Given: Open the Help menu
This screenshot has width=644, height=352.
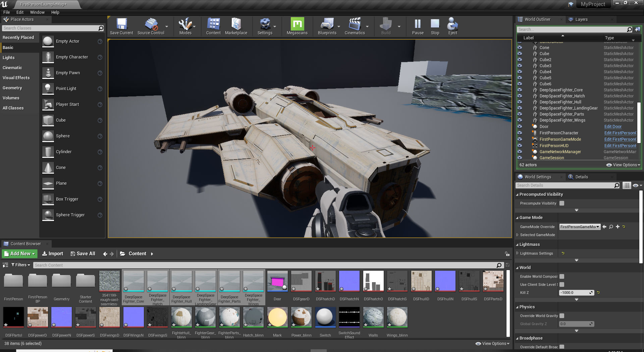Looking at the screenshot, I should click(x=55, y=12).
